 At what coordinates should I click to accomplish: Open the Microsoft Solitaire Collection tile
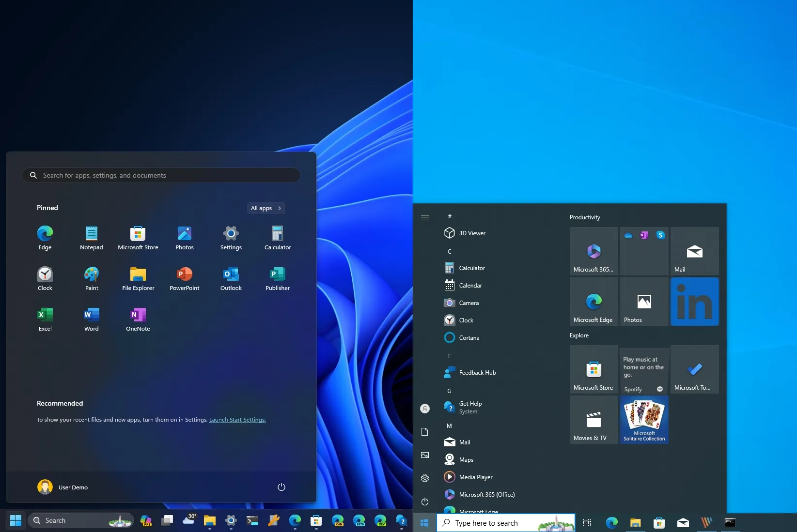click(644, 420)
